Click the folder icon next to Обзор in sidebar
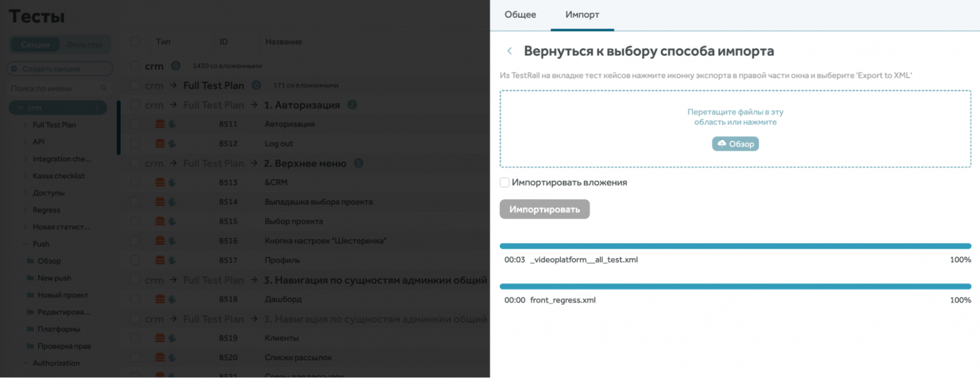The width and height of the screenshot is (980, 378). [x=30, y=261]
